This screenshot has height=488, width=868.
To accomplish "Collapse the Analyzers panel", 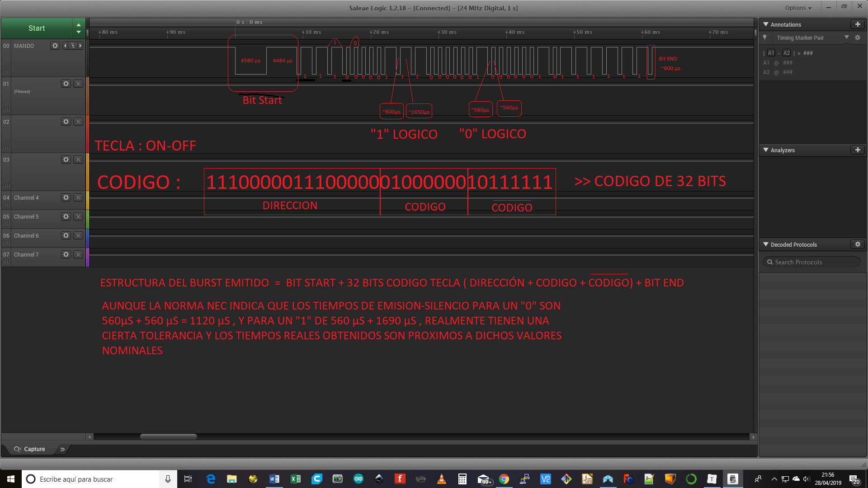I will 766,150.
